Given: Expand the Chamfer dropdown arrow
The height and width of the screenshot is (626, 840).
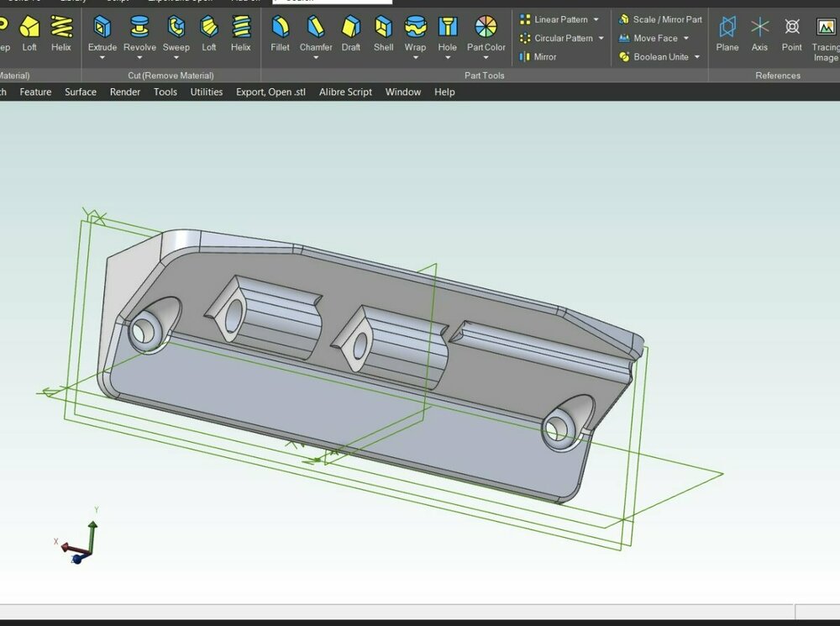Looking at the screenshot, I should [x=316, y=58].
